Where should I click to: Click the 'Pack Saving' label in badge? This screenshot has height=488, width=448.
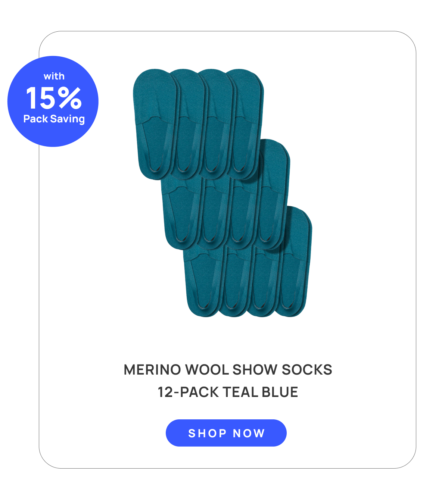[54, 119]
